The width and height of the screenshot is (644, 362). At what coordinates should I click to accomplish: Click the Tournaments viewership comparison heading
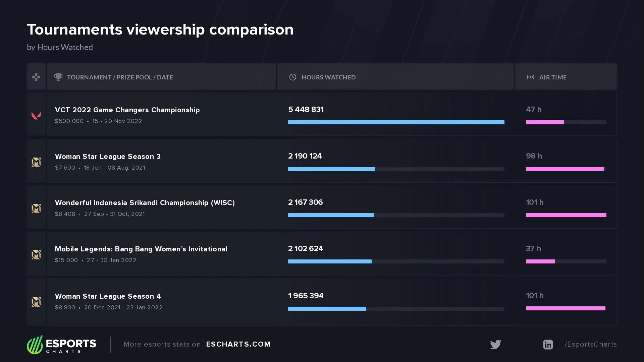pos(160,30)
